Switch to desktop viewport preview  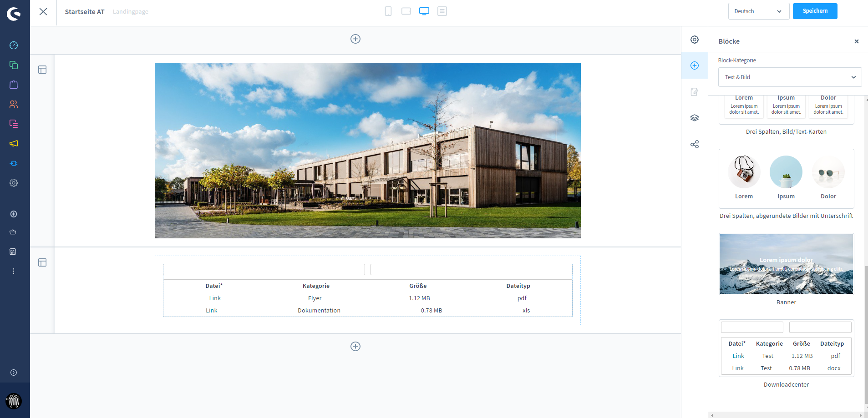(x=424, y=11)
